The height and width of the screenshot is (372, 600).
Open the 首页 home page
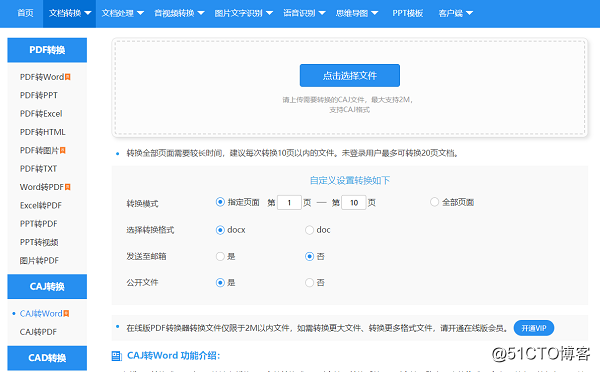click(x=25, y=13)
